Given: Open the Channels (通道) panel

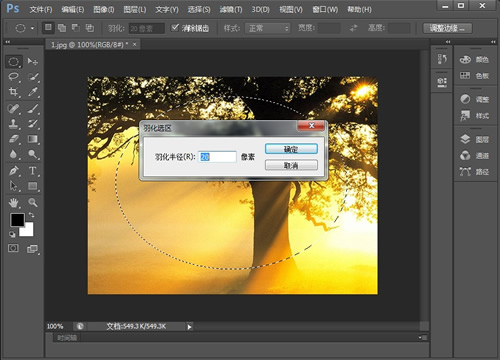Looking at the screenshot, I should pyautogui.click(x=474, y=155).
